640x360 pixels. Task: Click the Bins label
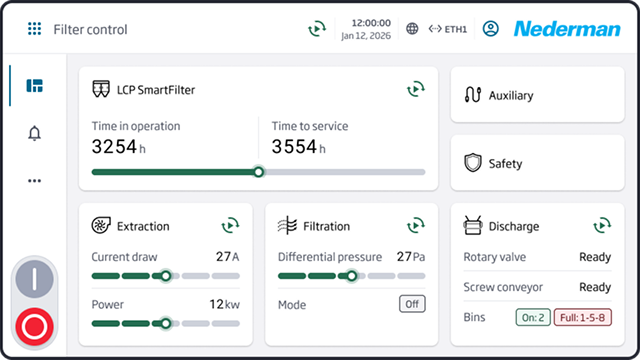[474, 317]
